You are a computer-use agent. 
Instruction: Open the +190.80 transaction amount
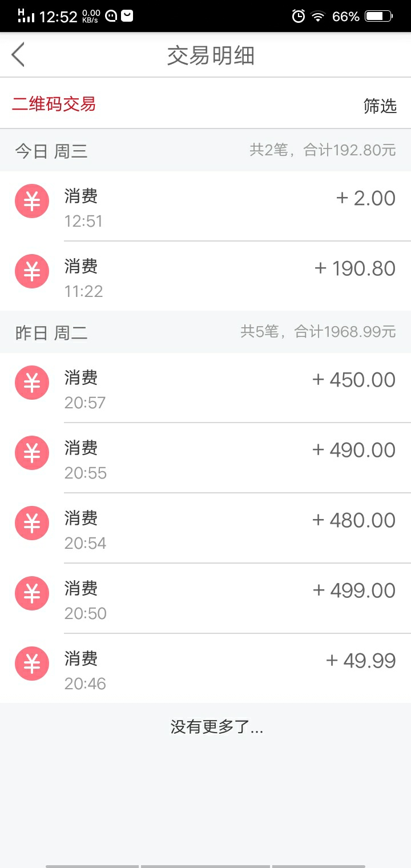click(x=355, y=268)
